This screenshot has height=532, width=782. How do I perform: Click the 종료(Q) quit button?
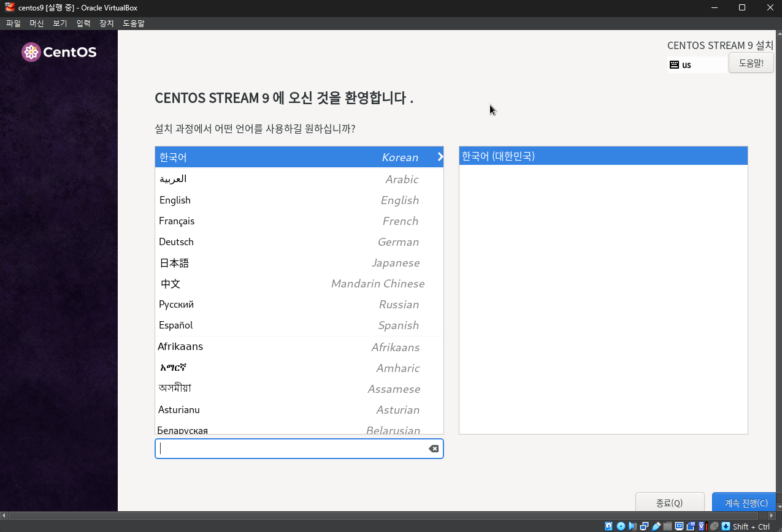(669, 503)
